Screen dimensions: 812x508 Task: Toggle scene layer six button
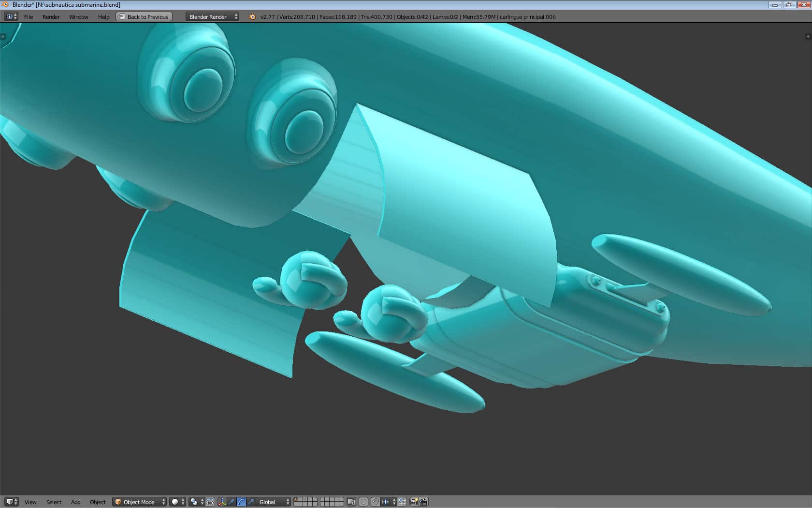click(x=323, y=499)
